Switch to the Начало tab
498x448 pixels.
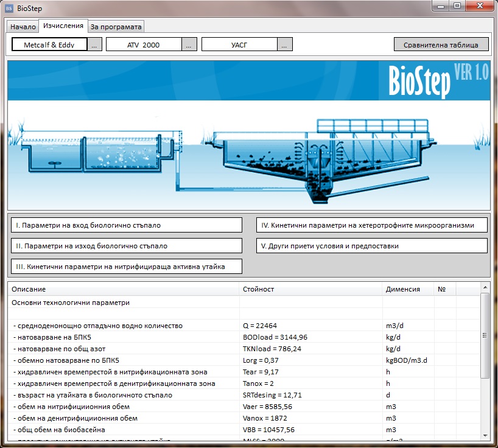pos(23,27)
